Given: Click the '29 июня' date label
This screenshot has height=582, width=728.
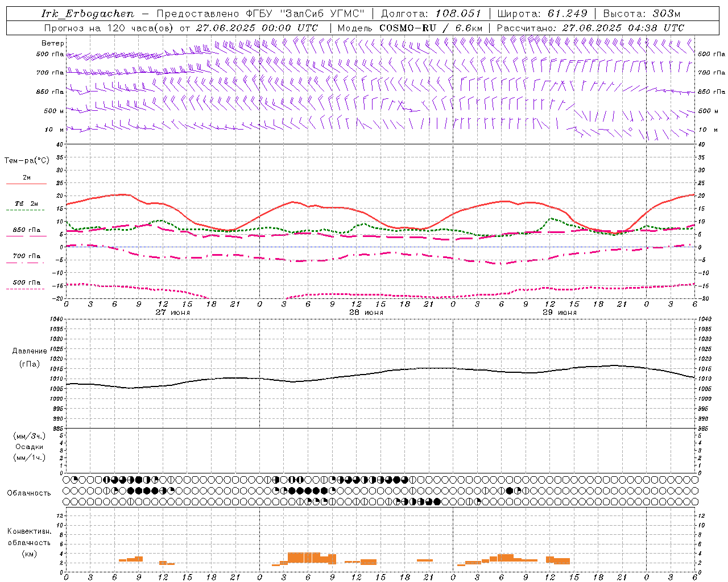Looking at the screenshot, I should (560, 313).
